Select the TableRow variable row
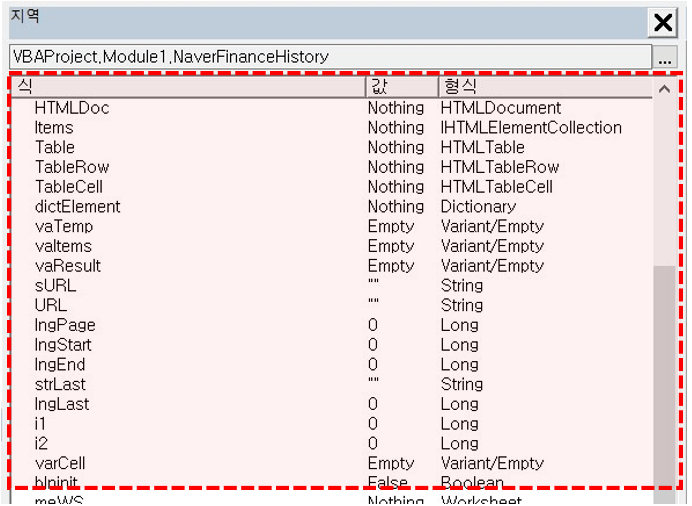This screenshot has height=506, width=692. pos(331,167)
